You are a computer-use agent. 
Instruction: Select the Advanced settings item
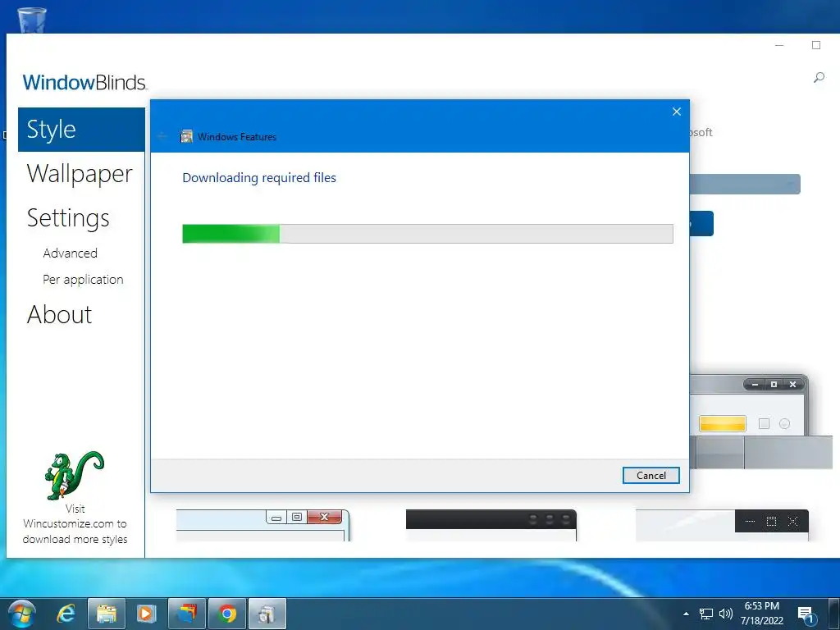71,253
